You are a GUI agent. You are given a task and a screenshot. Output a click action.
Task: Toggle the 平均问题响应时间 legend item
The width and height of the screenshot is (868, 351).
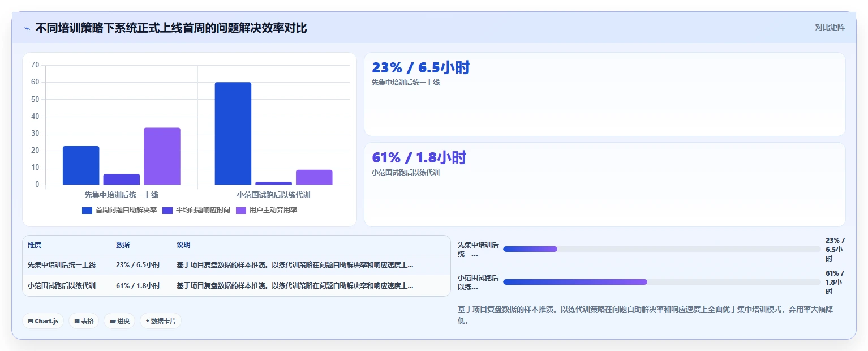[x=196, y=210]
